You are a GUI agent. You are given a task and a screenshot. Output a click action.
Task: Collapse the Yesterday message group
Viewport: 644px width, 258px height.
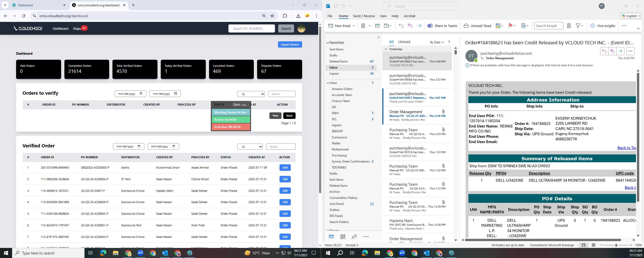pos(386,49)
